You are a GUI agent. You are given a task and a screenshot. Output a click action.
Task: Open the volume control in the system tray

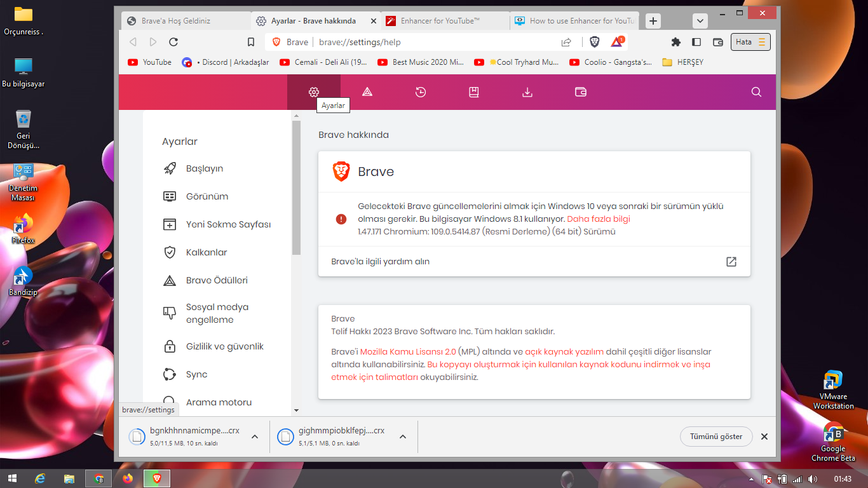pyautogui.click(x=812, y=478)
